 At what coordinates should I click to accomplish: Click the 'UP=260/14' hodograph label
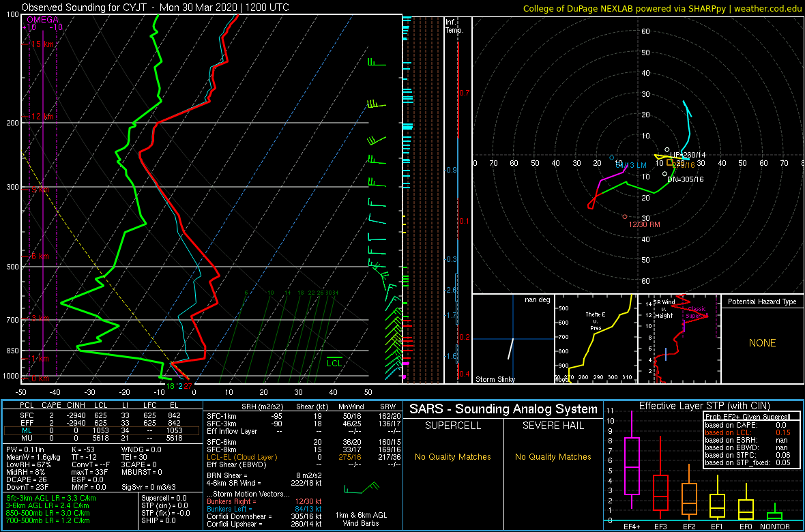click(688, 155)
